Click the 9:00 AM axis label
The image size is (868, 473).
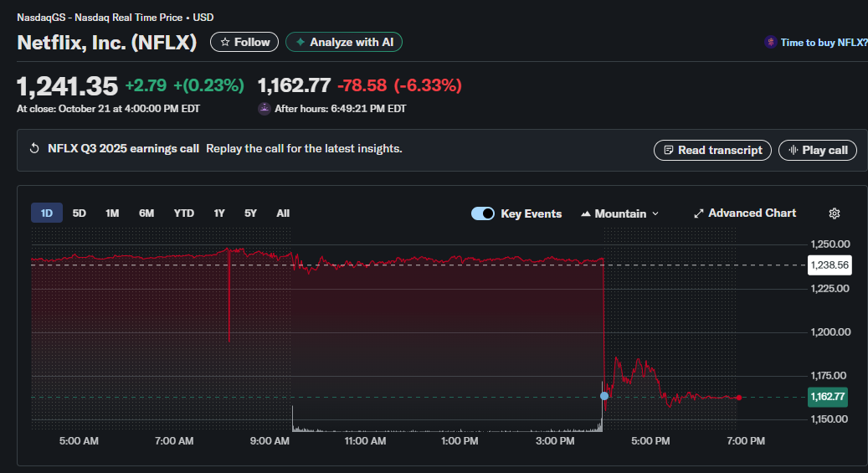click(x=270, y=441)
